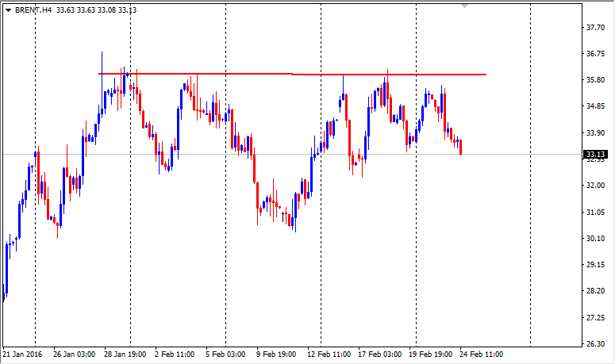Viewport: 615px width, 364px height.
Task: Click the 28 Jan 19:00 time label
Action: 125,354
